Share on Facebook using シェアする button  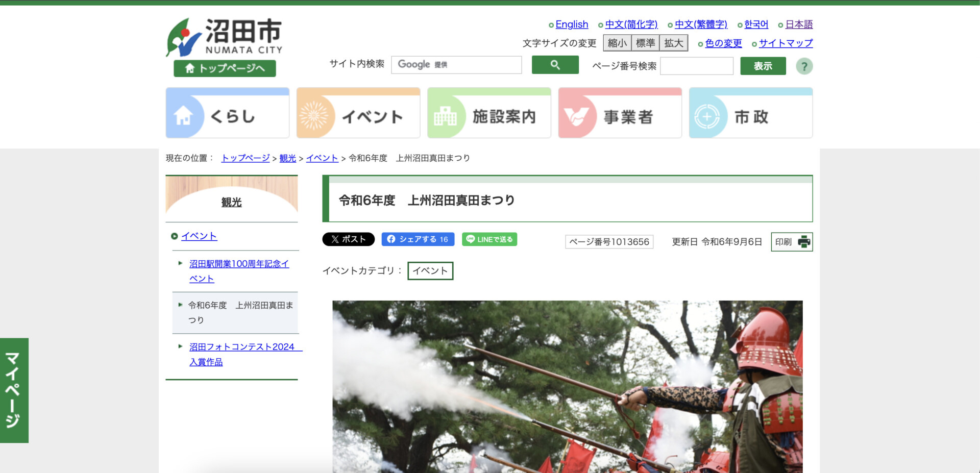pos(418,239)
